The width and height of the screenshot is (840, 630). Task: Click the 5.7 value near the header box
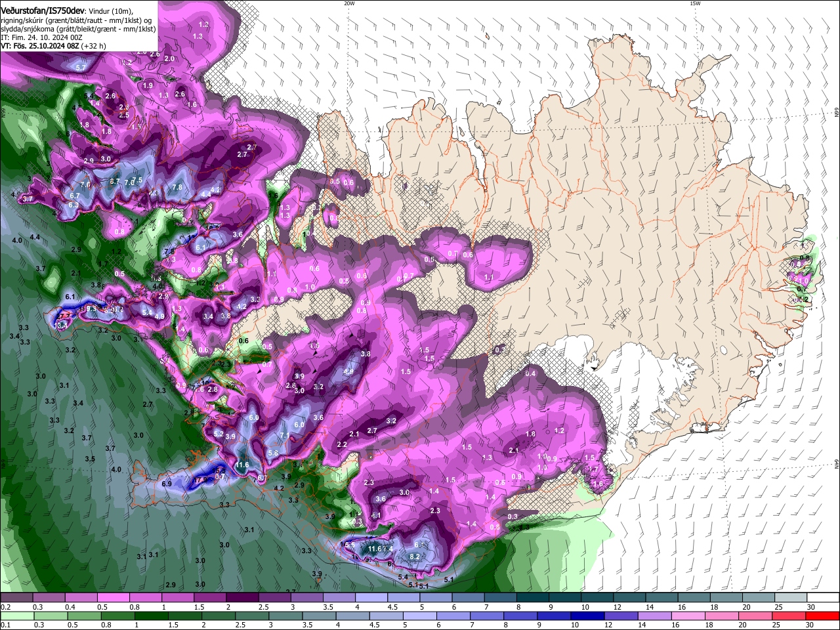(81, 68)
